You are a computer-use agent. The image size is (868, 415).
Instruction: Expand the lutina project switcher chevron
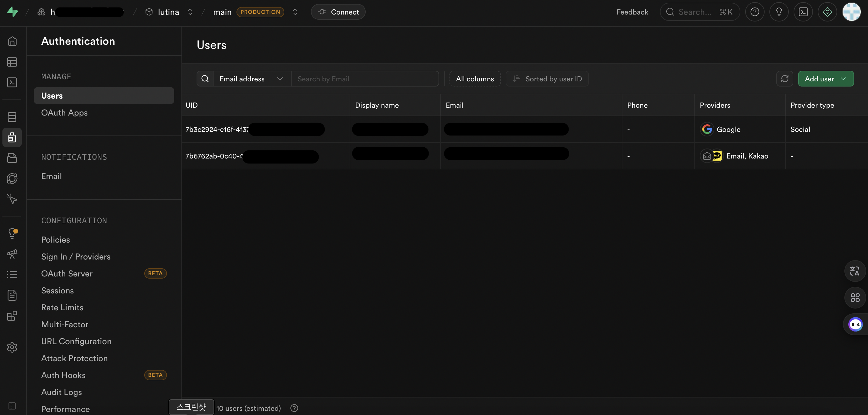[x=190, y=12]
